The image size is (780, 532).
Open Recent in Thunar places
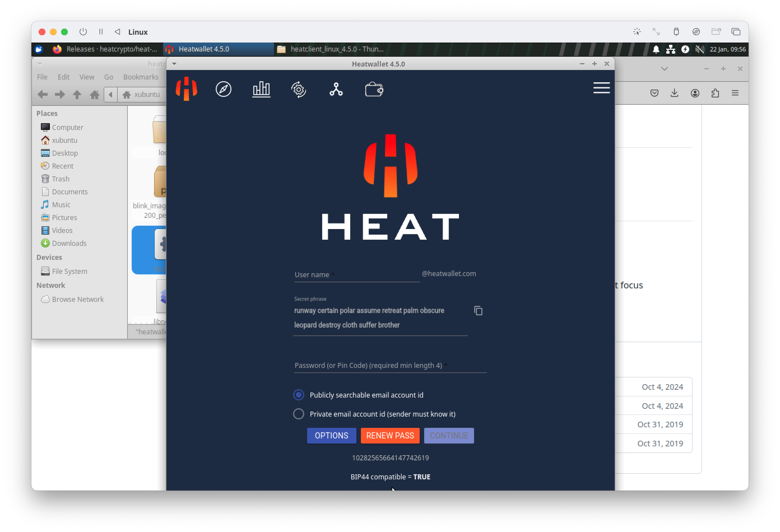[x=57, y=166]
